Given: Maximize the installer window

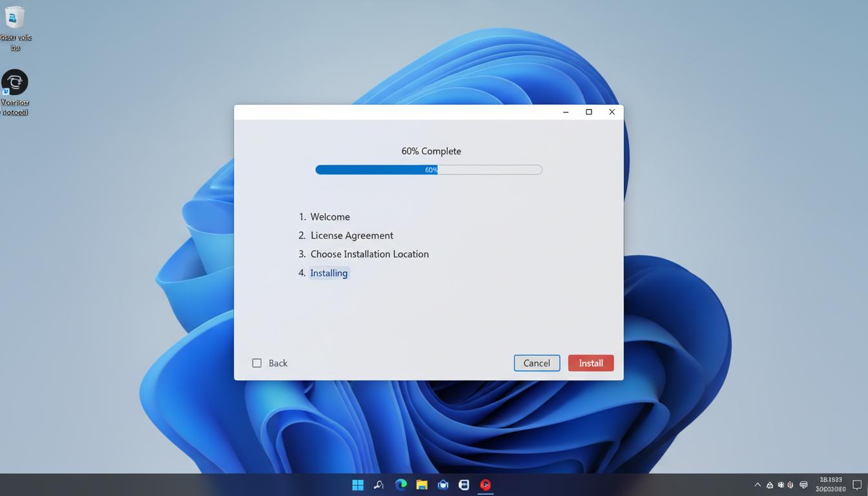Looking at the screenshot, I should point(589,112).
